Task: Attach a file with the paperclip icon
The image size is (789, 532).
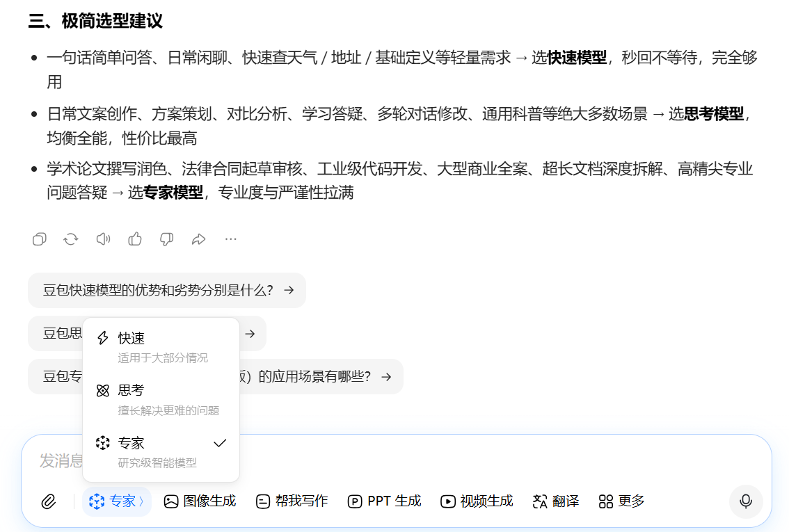Action: pyautogui.click(x=49, y=501)
